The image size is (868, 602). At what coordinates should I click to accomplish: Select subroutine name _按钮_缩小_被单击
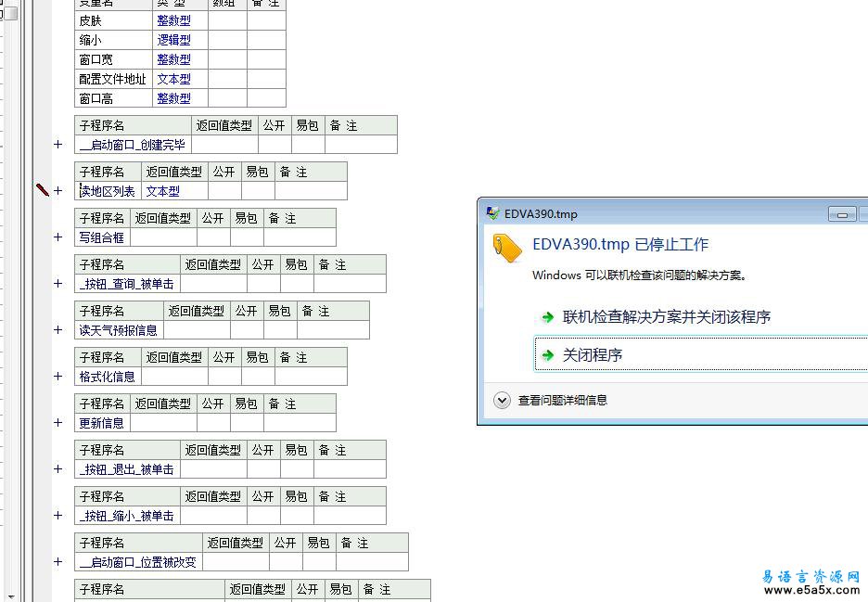pos(127,516)
